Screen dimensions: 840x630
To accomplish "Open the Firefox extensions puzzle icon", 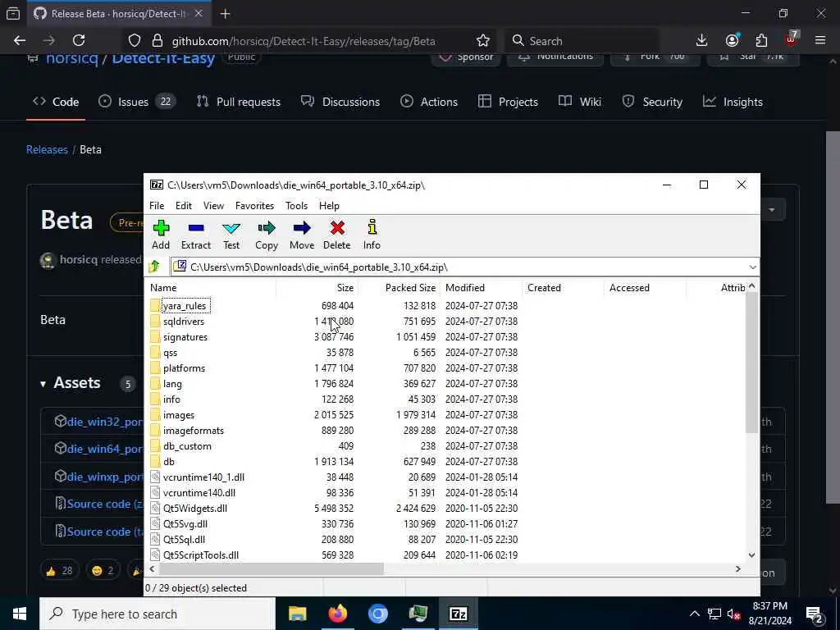I will pyautogui.click(x=761, y=41).
